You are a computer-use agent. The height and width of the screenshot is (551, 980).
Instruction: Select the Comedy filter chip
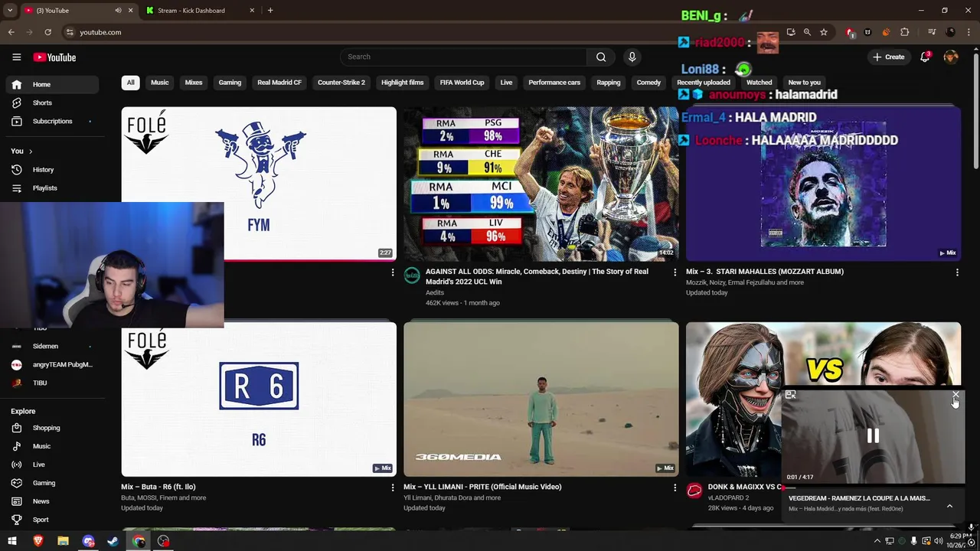click(648, 83)
